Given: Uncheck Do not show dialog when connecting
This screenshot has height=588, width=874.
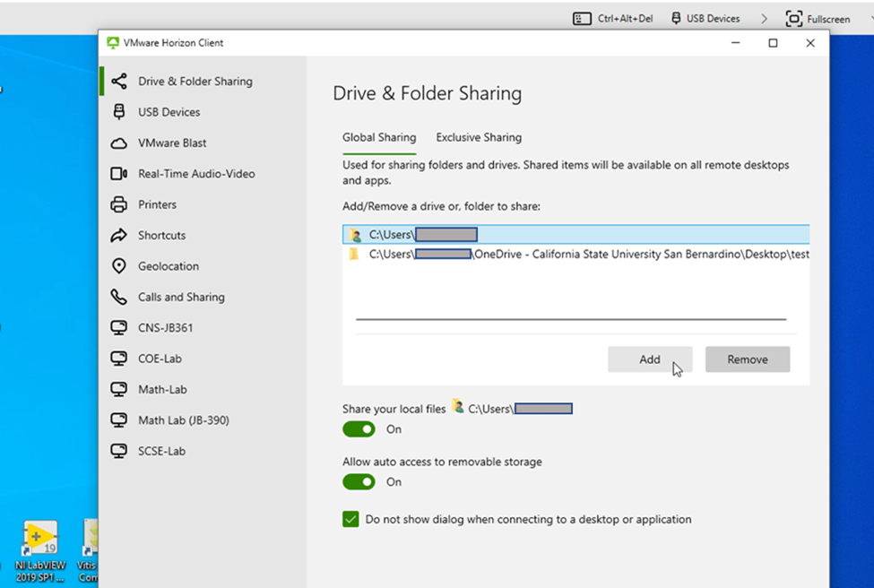Looking at the screenshot, I should (x=350, y=520).
